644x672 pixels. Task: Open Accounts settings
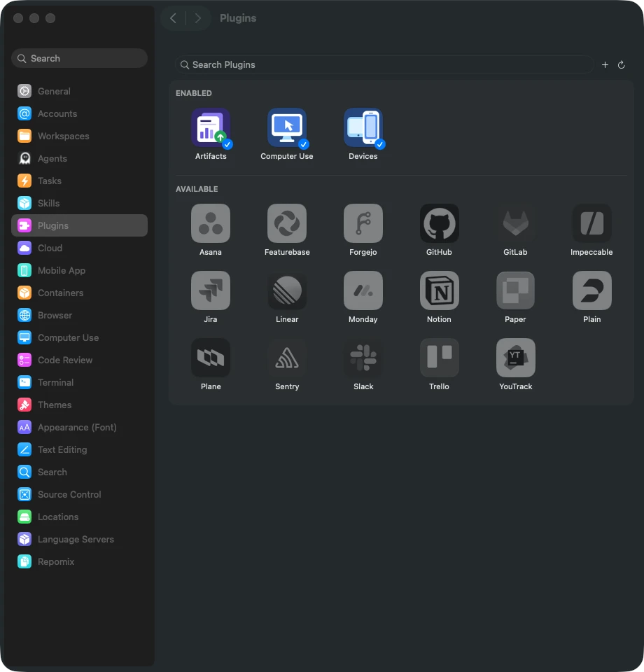[x=79, y=113]
